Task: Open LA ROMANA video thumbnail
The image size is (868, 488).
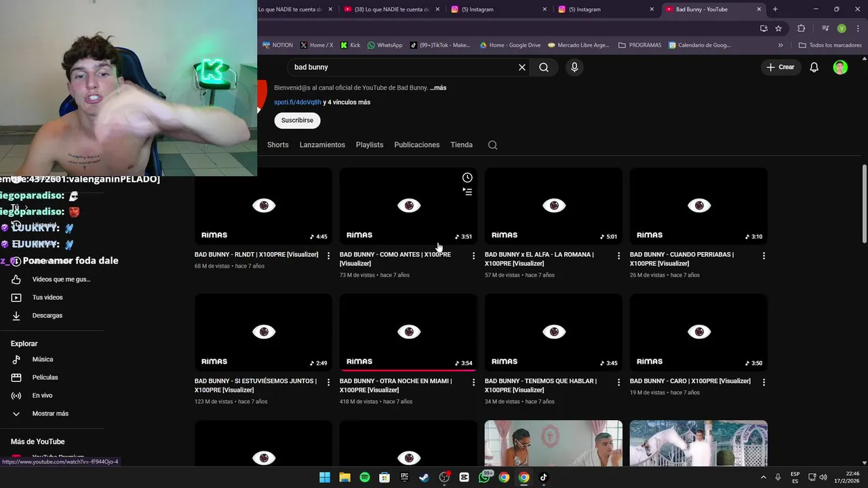Action: 553,206
